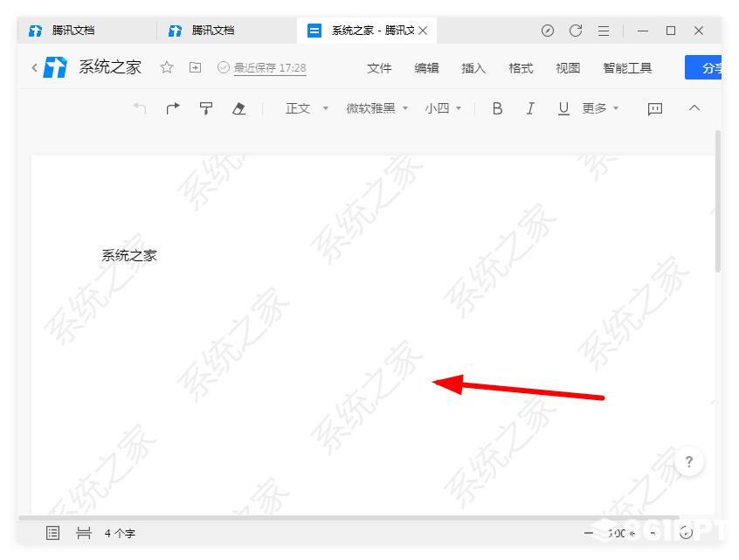The height and width of the screenshot is (560, 739).
Task: Expand the 更多 toolbar options
Action: click(x=600, y=108)
